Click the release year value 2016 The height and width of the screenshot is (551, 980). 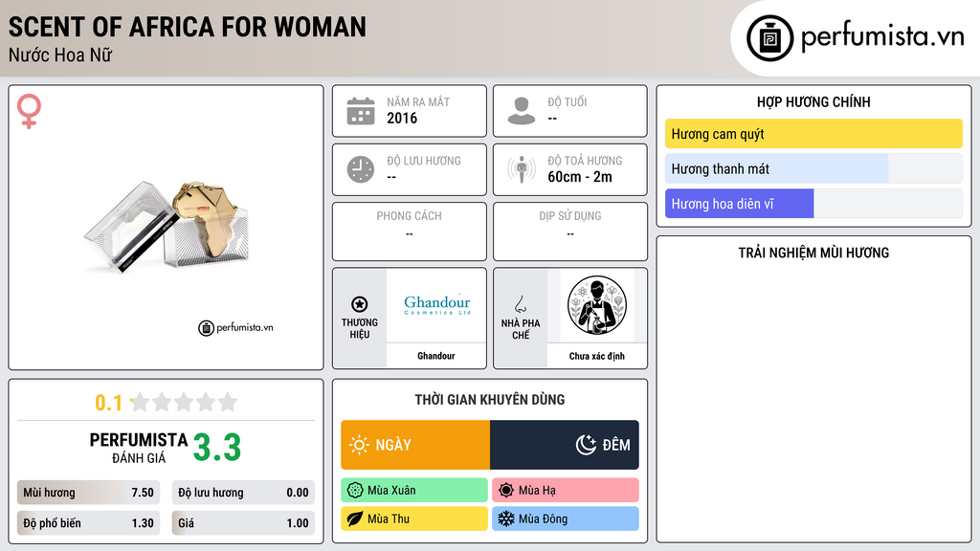click(402, 118)
